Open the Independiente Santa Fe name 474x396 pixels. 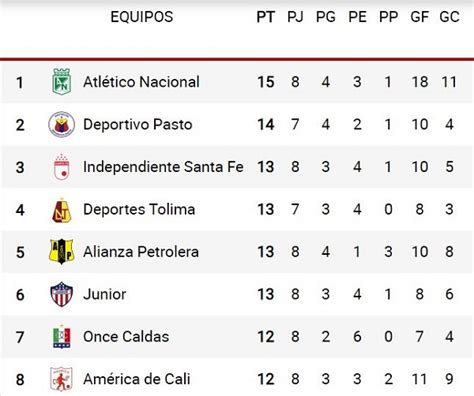pyautogui.click(x=163, y=167)
